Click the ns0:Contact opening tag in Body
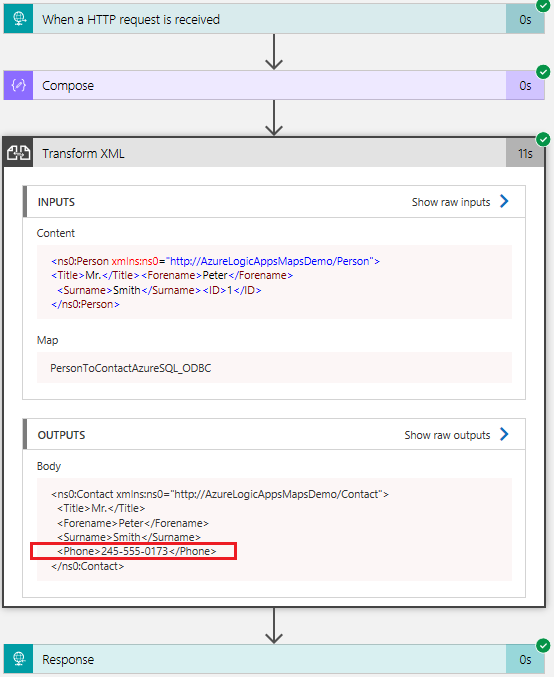The image size is (554, 677). coord(220,494)
